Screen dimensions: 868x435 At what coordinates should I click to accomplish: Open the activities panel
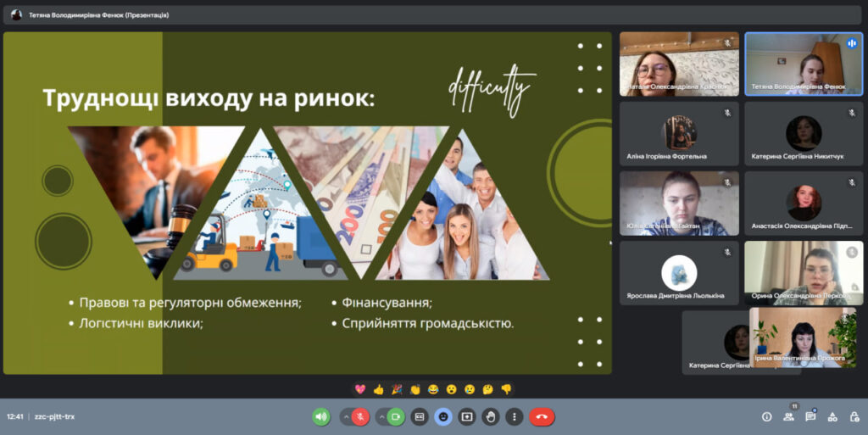click(832, 416)
